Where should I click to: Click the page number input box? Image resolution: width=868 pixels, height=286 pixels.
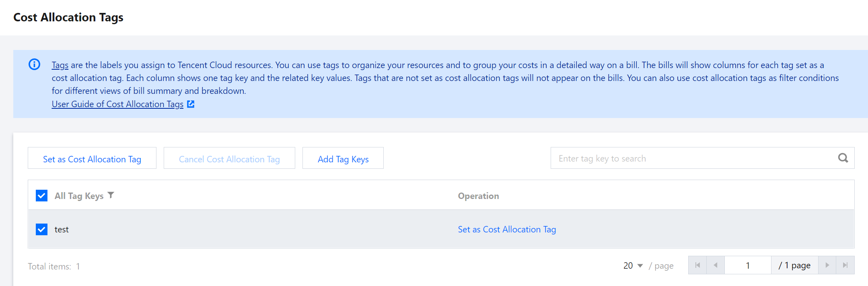click(748, 265)
